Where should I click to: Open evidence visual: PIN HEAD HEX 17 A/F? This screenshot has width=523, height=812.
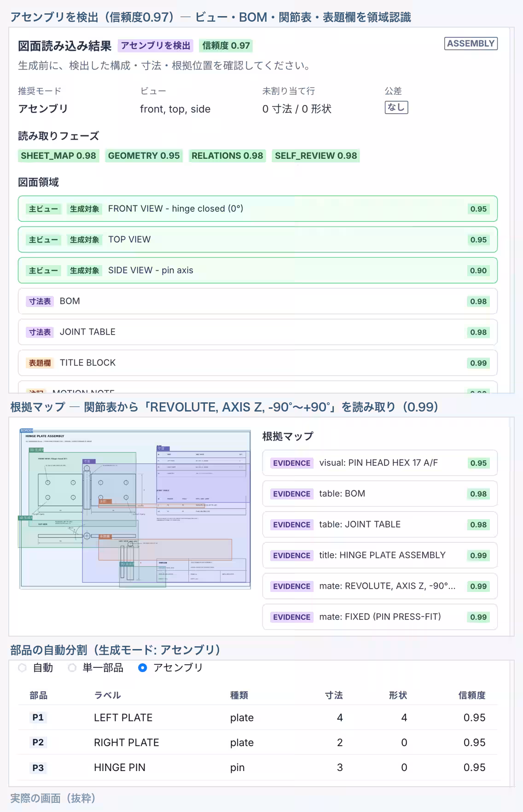click(380, 463)
